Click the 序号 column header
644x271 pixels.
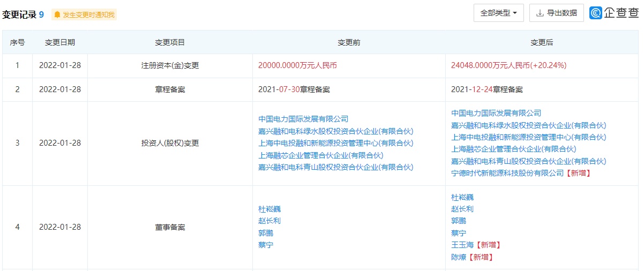click(17, 42)
